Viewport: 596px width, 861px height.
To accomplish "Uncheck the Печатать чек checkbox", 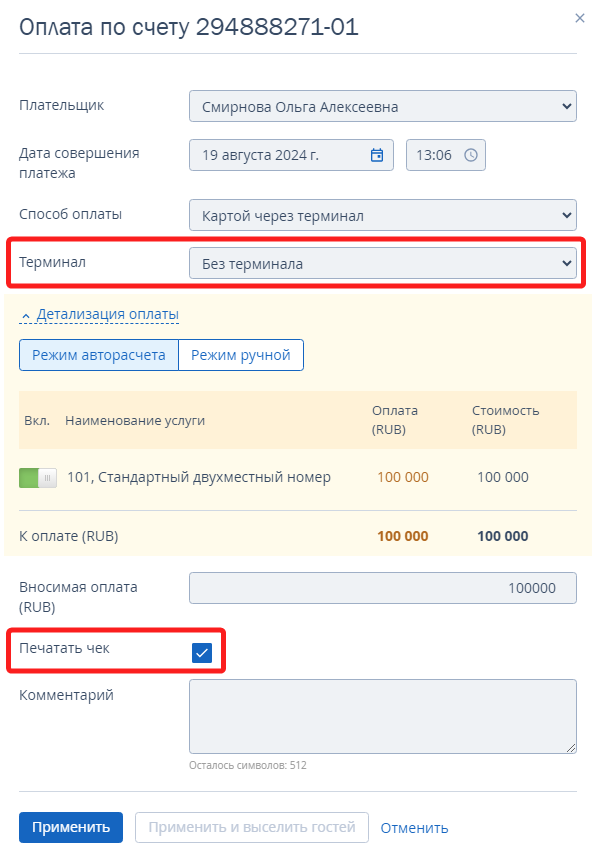I will 202,653.
